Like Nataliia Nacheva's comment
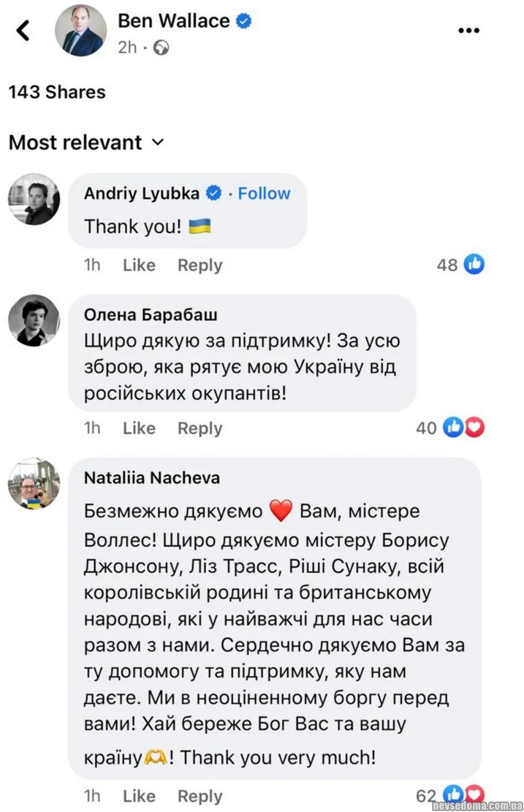This screenshot has height=812, width=524. pyautogui.click(x=139, y=795)
